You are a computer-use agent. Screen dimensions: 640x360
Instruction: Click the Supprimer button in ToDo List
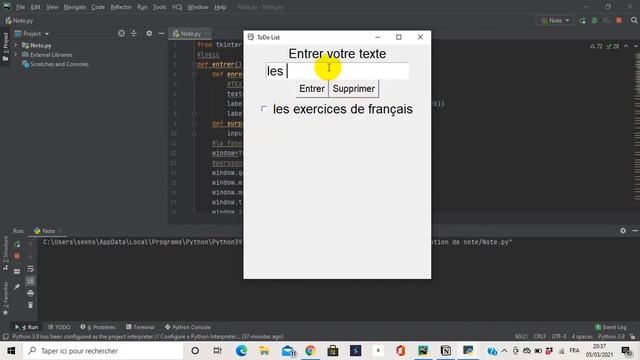tap(353, 89)
